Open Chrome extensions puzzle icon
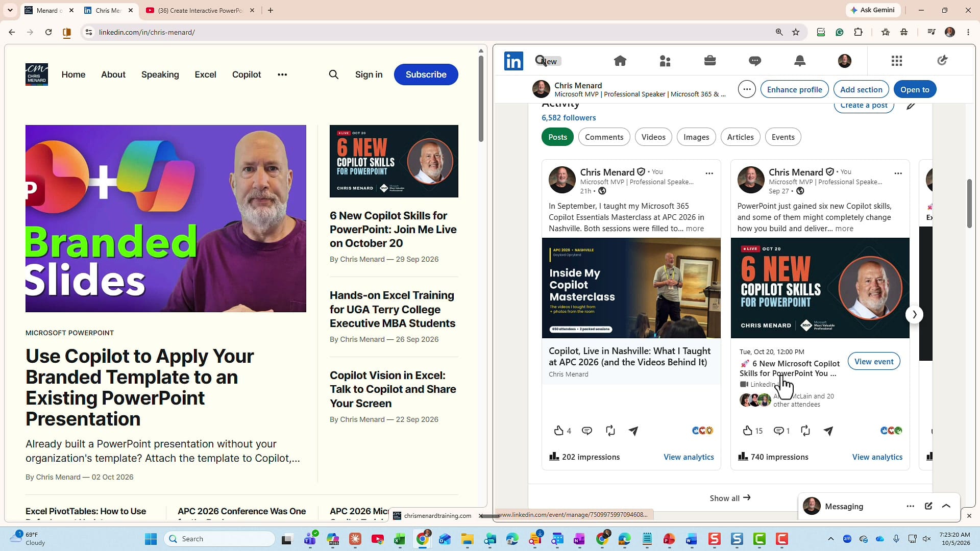 (859, 32)
